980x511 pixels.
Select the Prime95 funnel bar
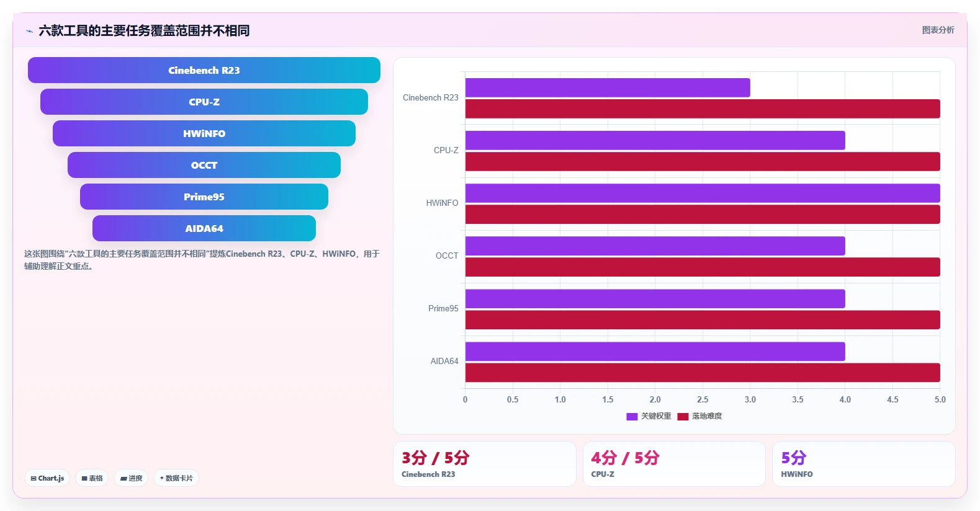(x=204, y=197)
